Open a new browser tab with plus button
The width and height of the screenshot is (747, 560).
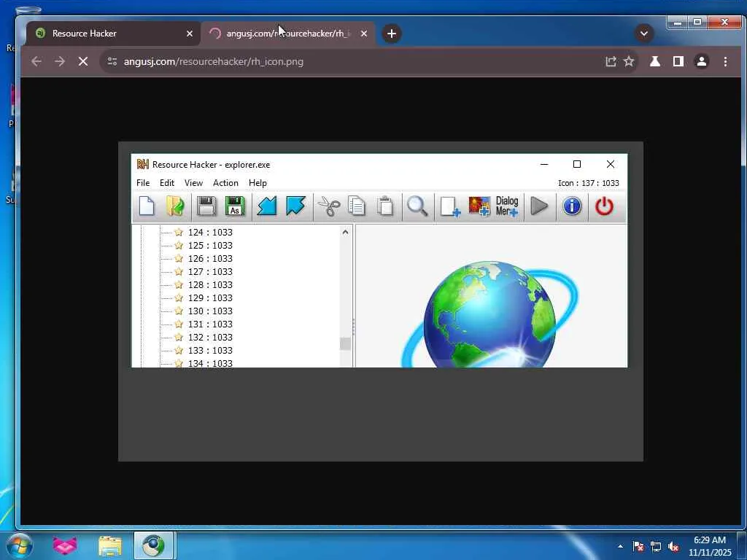392,34
